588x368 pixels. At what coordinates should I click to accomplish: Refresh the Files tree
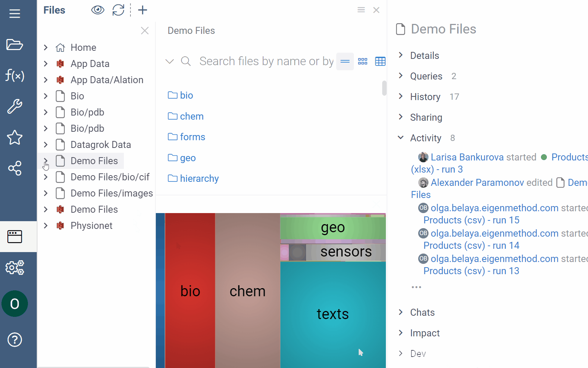(x=118, y=10)
